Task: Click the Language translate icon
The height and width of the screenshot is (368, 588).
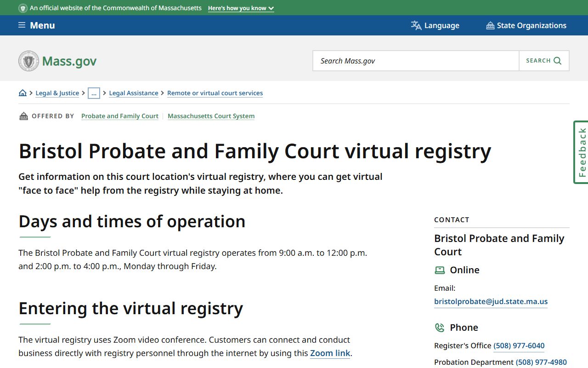Action: [416, 25]
